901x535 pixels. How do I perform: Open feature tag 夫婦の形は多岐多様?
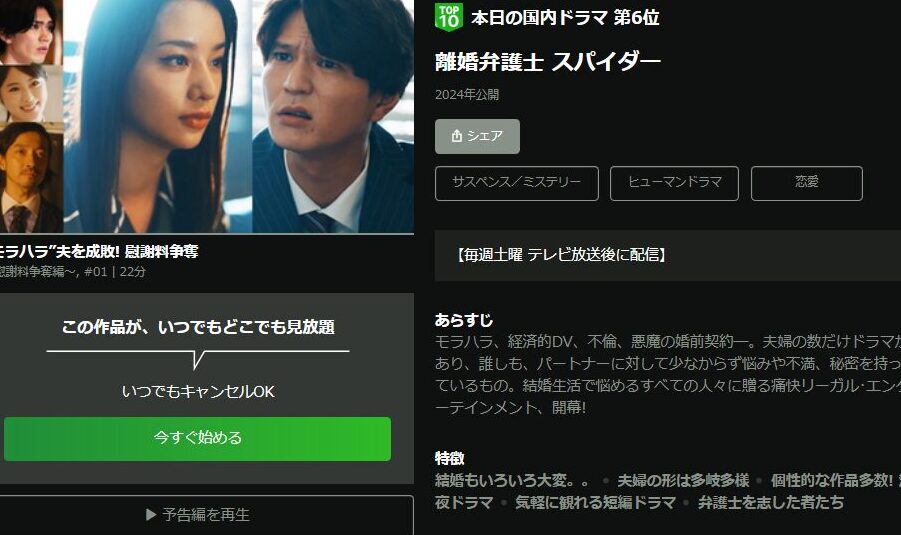[x=683, y=480]
